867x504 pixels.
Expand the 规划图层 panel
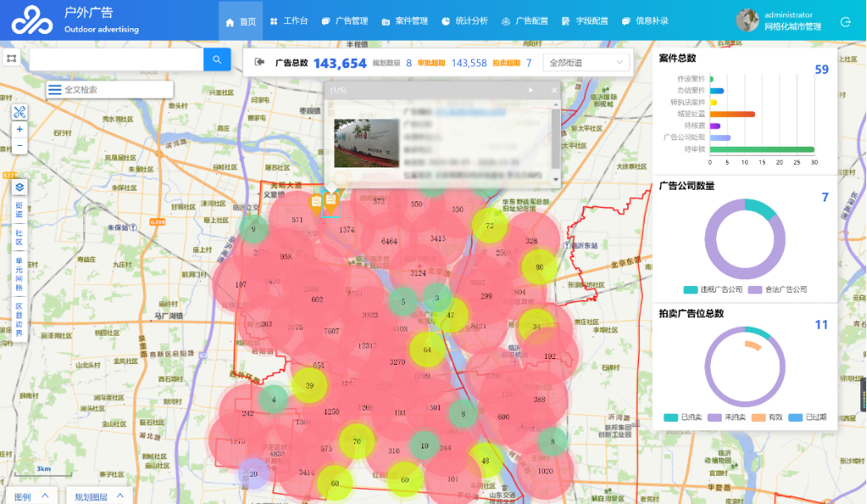click(99, 497)
